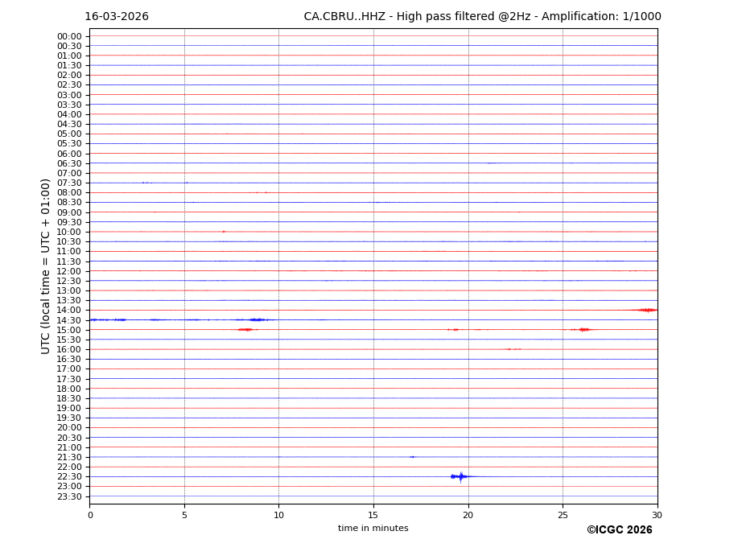Select red burst near minute 8 on 15:00 trace
746x560 pixels.
pos(245,329)
